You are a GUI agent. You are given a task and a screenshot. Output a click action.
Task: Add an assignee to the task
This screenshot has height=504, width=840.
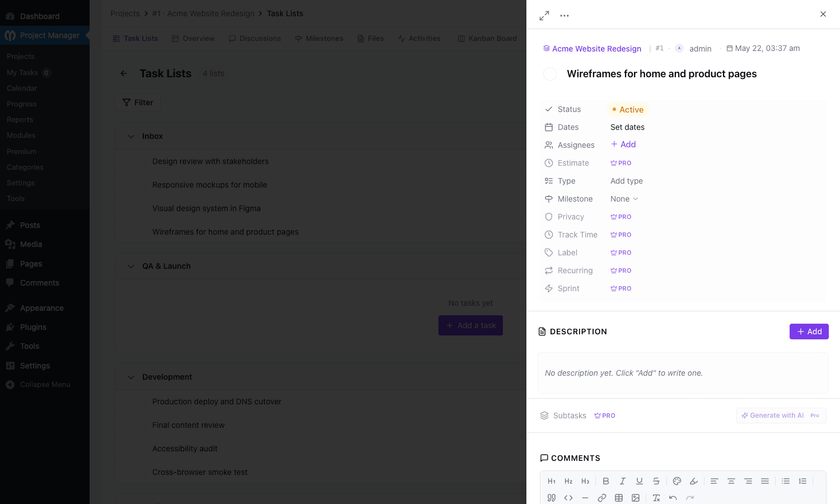(x=623, y=144)
